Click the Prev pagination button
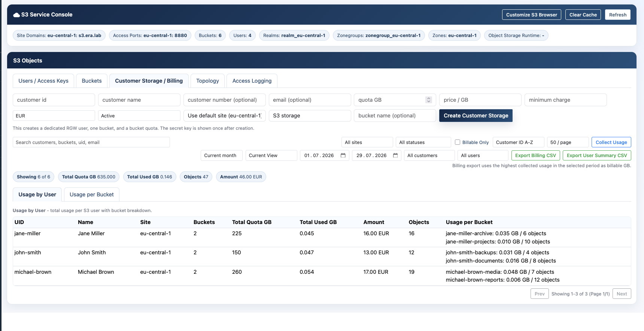 point(540,294)
